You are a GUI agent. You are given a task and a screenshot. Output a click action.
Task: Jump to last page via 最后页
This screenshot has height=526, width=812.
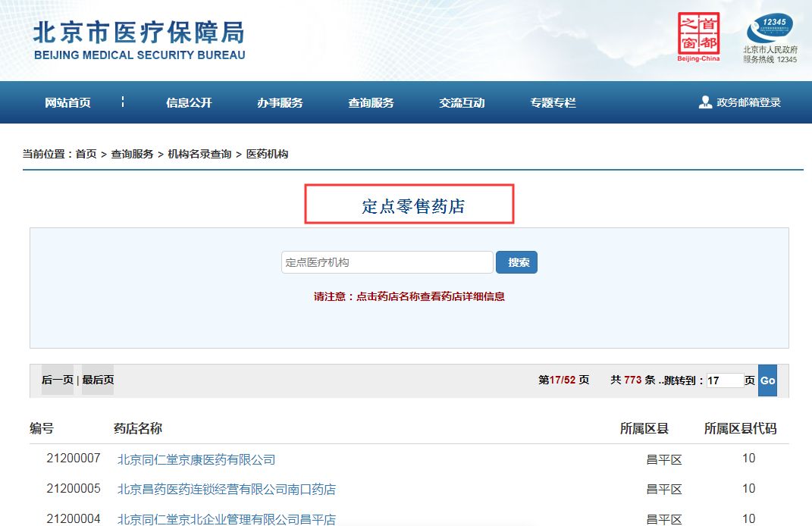98,380
